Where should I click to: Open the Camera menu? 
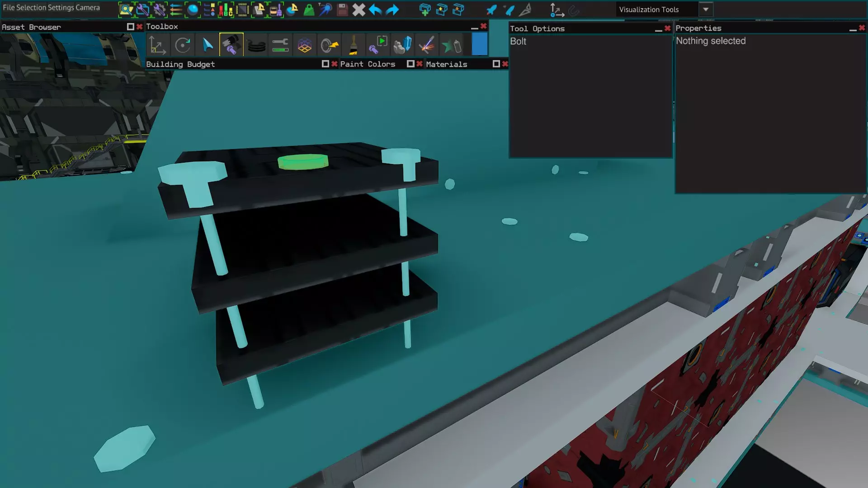[88, 8]
